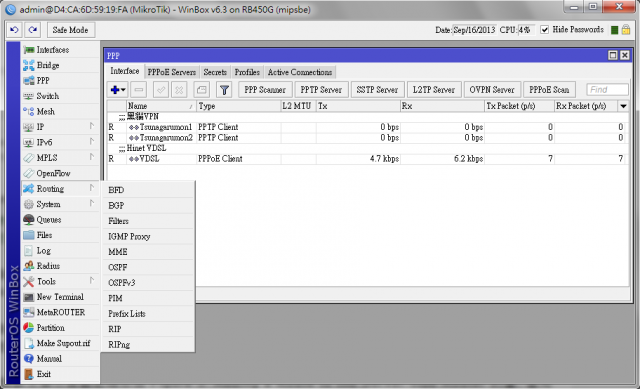Select MME from Routing submenu
The height and width of the screenshot is (389, 640).
[148, 252]
